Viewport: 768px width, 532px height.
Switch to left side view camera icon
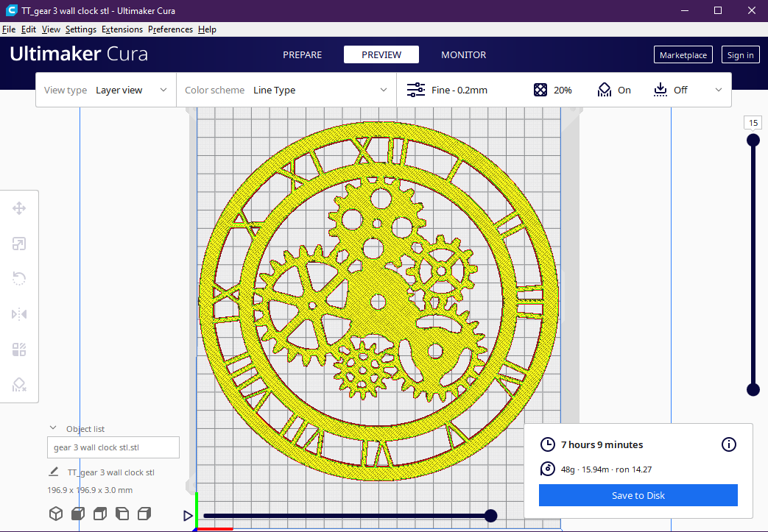(x=122, y=514)
